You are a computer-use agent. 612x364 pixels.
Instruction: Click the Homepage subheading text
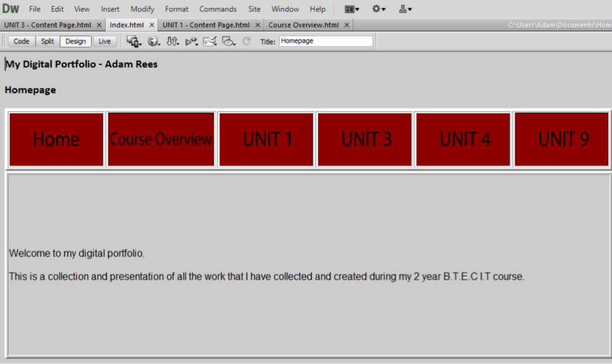[x=30, y=90]
